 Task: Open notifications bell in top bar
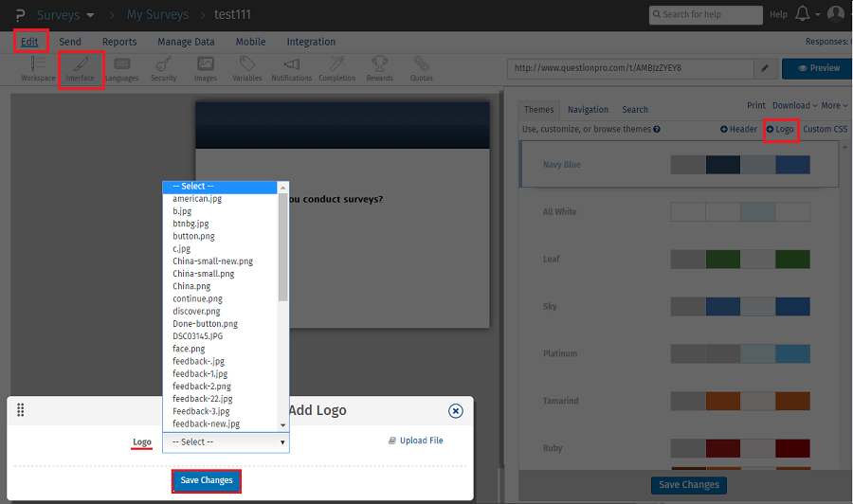[x=803, y=13]
